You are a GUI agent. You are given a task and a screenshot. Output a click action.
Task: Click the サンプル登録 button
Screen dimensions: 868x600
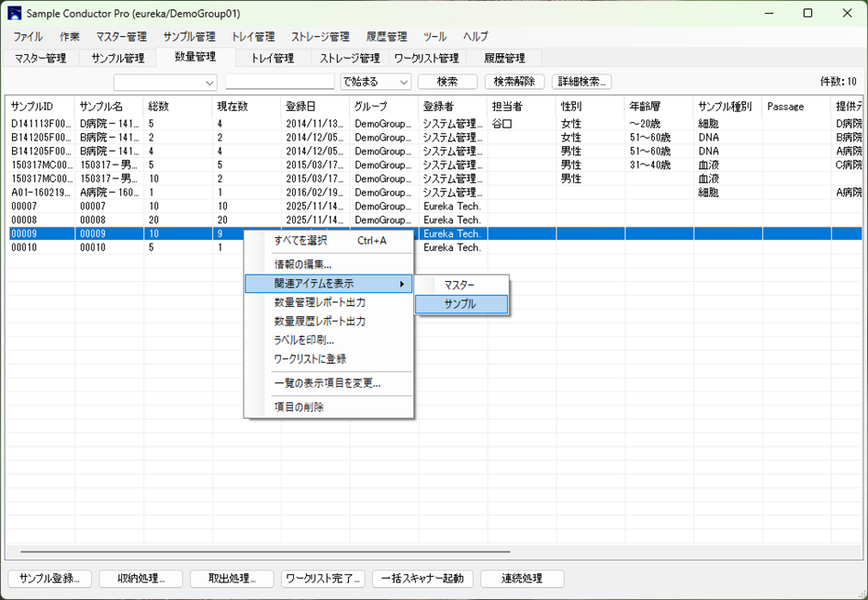point(50,579)
